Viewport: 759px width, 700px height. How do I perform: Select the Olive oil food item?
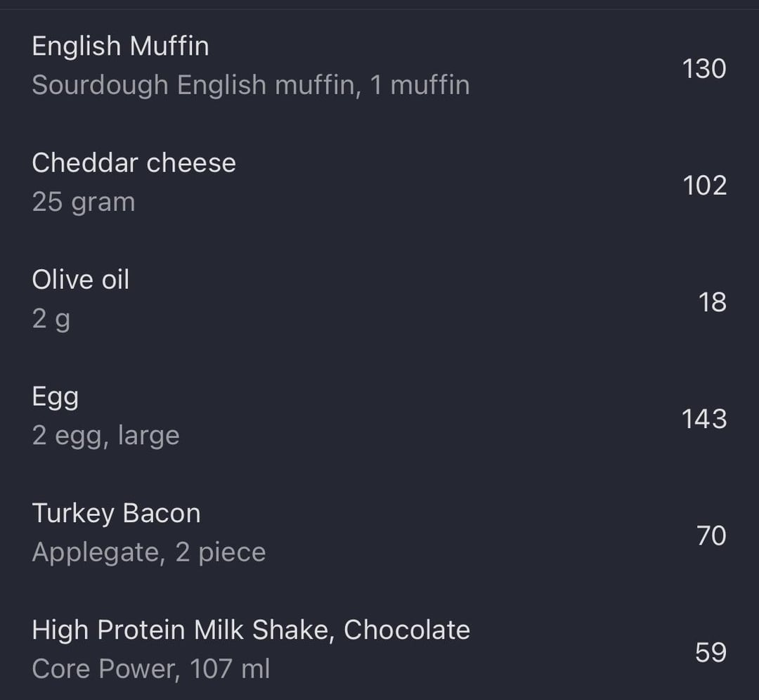(x=81, y=280)
